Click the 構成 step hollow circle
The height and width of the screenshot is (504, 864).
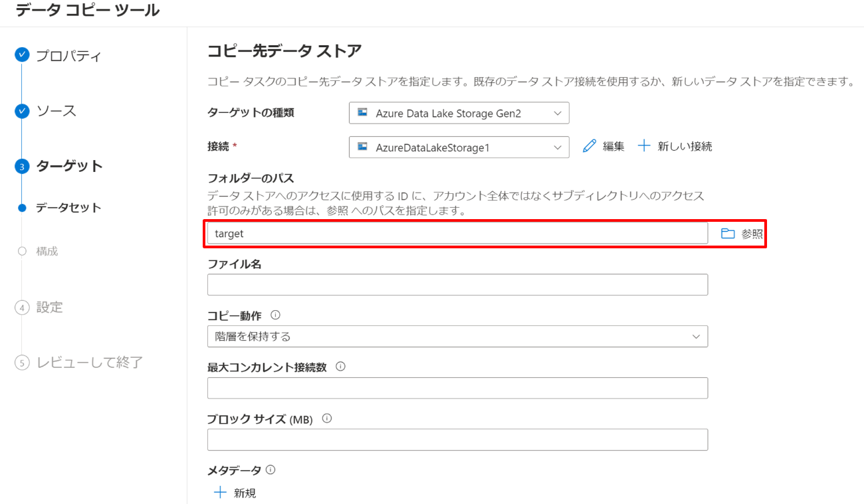pos(22,251)
